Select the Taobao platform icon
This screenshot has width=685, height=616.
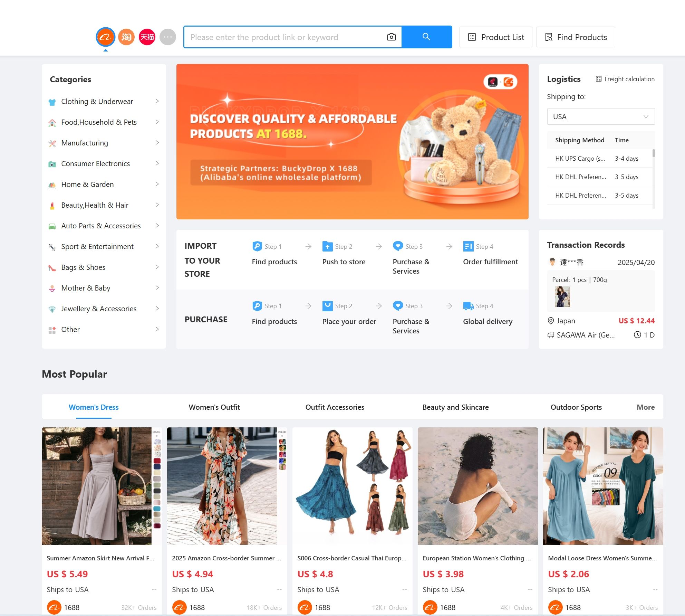pyautogui.click(x=126, y=37)
